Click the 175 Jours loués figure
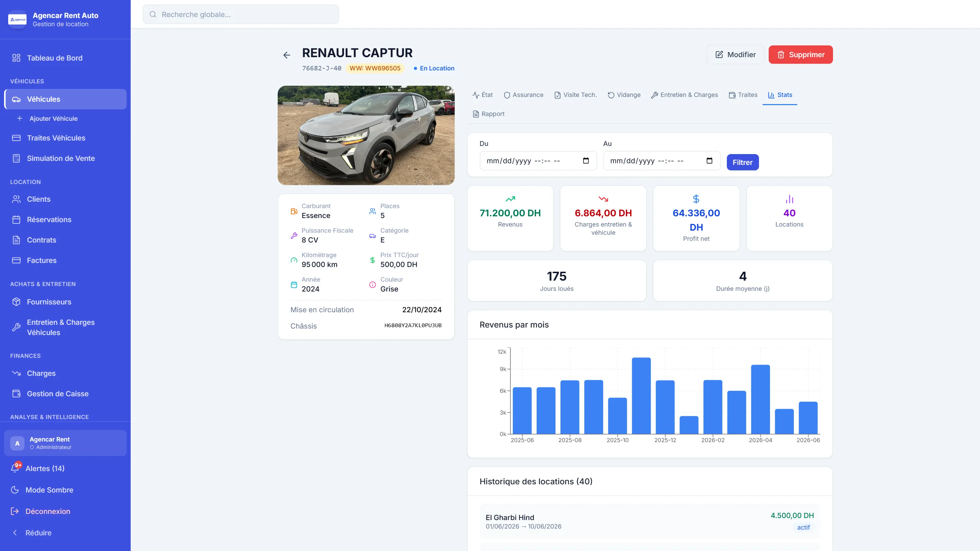980x551 pixels. (x=557, y=276)
